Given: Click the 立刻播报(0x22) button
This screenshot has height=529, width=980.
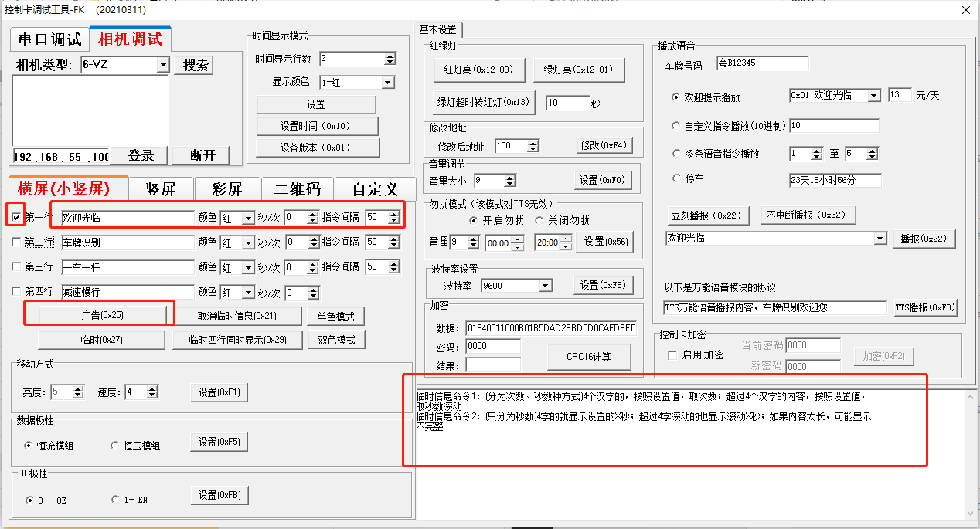Looking at the screenshot, I should click(x=709, y=215).
